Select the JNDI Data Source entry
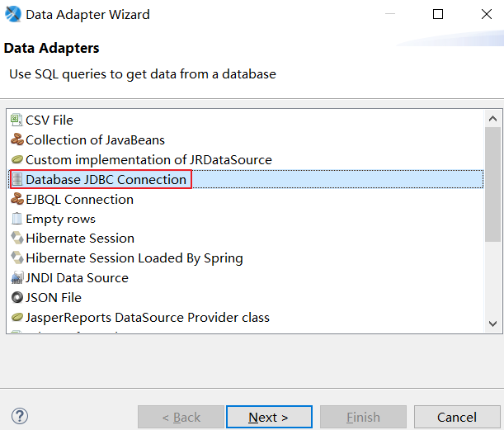The height and width of the screenshot is (430, 504). coord(77,278)
